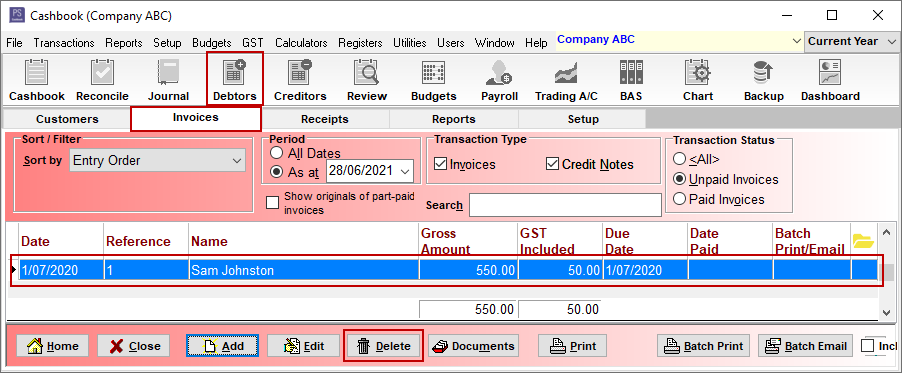Select the As at period option
This screenshot has height=373, width=902.
(277, 171)
